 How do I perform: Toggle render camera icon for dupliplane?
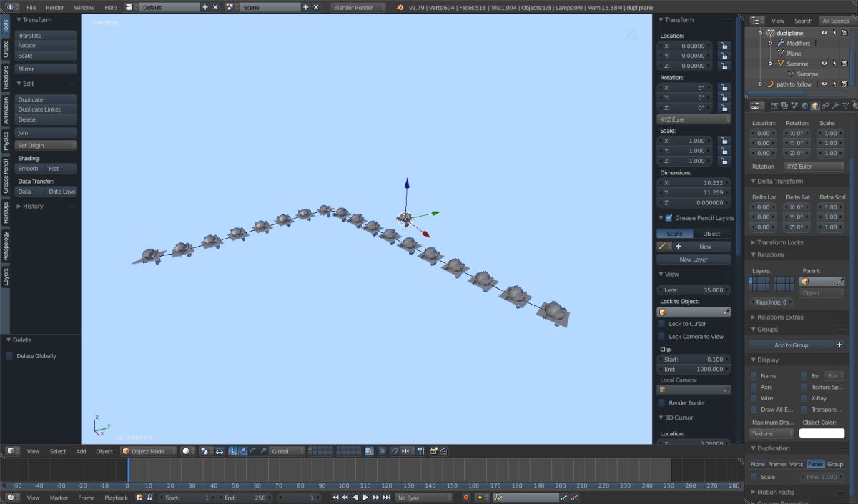point(844,33)
